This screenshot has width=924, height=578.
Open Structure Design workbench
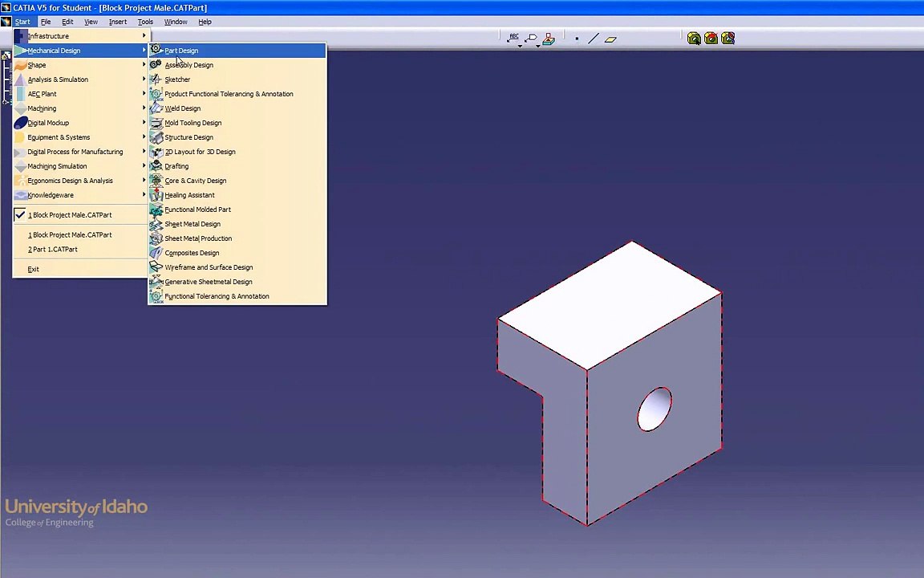pyautogui.click(x=237, y=136)
